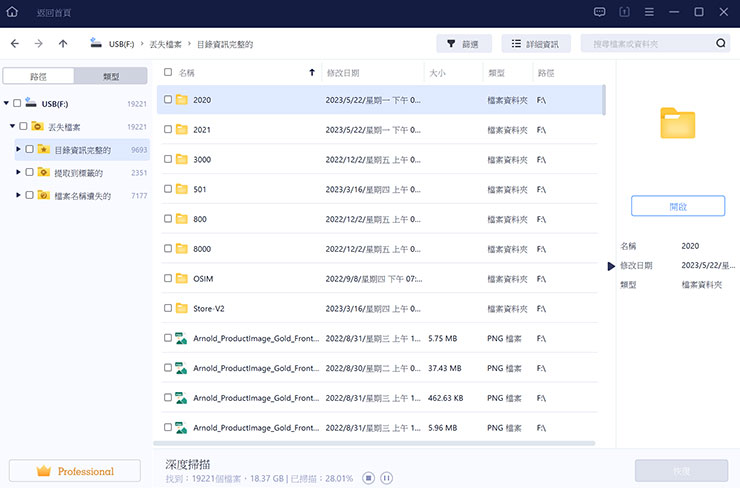Pause the deep scan

point(387,478)
